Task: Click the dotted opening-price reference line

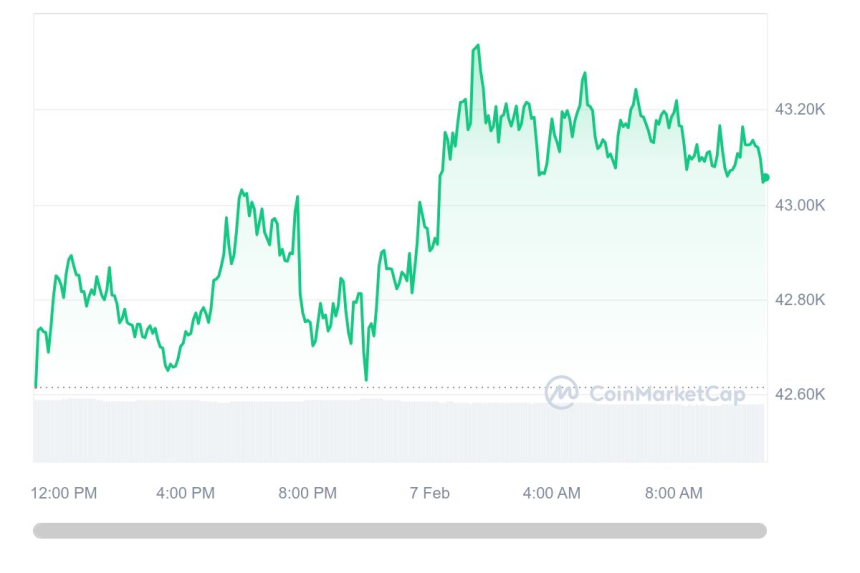Action: 300,387
